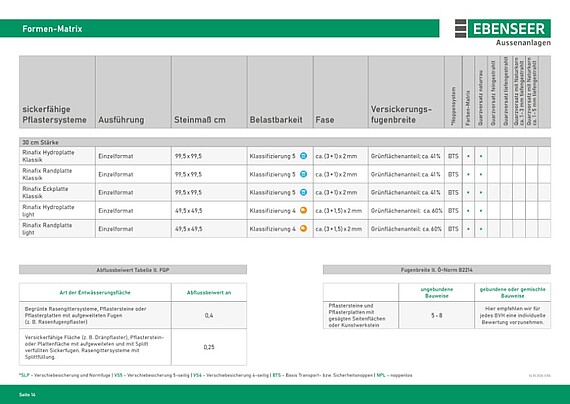Click the vertical 'Quarzvorsatz feingestrahlt' column header
This screenshot has width=570, height=404.
coord(493,93)
